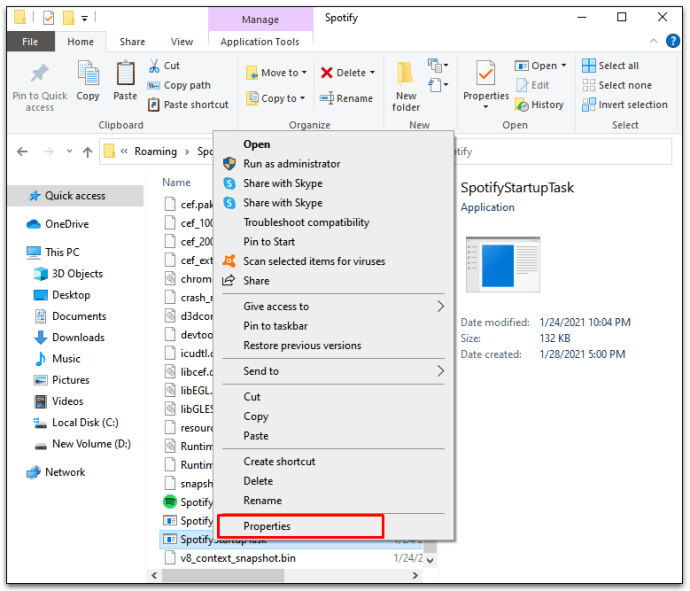Open Application Tools tab

click(x=260, y=42)
